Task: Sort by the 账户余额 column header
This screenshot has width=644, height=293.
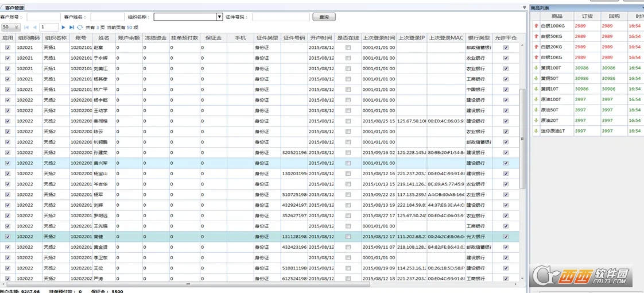Action: click(129, 38)
